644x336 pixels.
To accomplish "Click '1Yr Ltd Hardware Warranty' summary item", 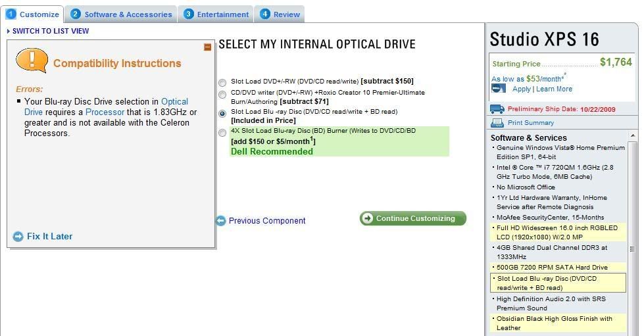I will 552,203.
